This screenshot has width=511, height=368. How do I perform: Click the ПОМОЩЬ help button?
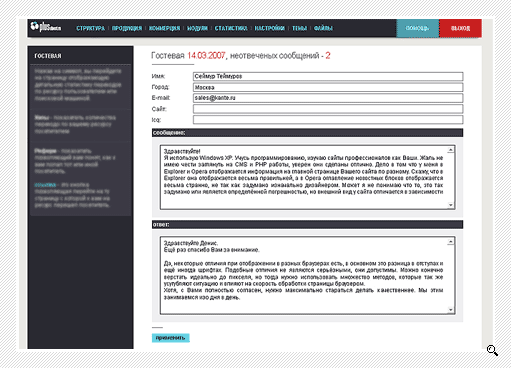[417, 28]
